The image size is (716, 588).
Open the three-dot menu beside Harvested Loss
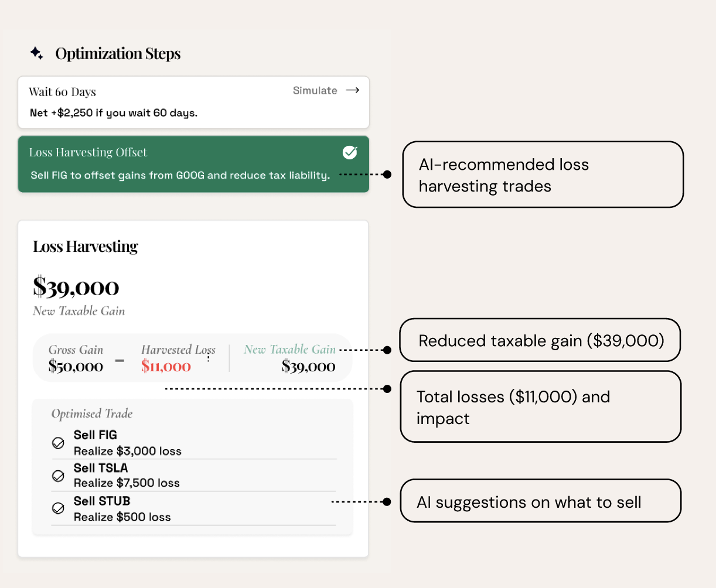[209, 358]
